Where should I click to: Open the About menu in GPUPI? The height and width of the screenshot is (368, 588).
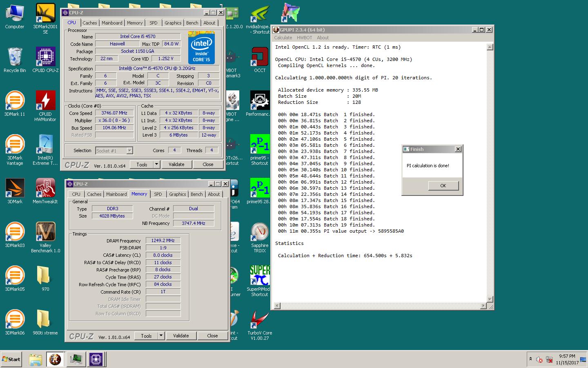coord(323,38)
